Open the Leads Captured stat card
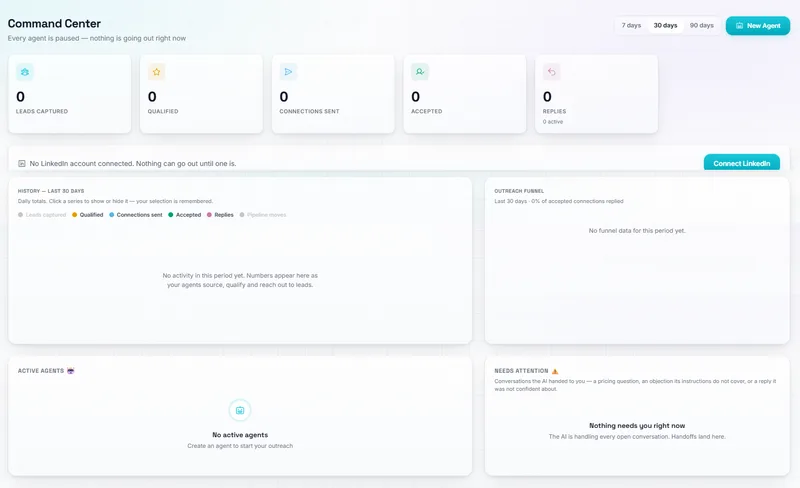This screenshot has width=800, height=488. pyautogui.click(x=70, y=94)
